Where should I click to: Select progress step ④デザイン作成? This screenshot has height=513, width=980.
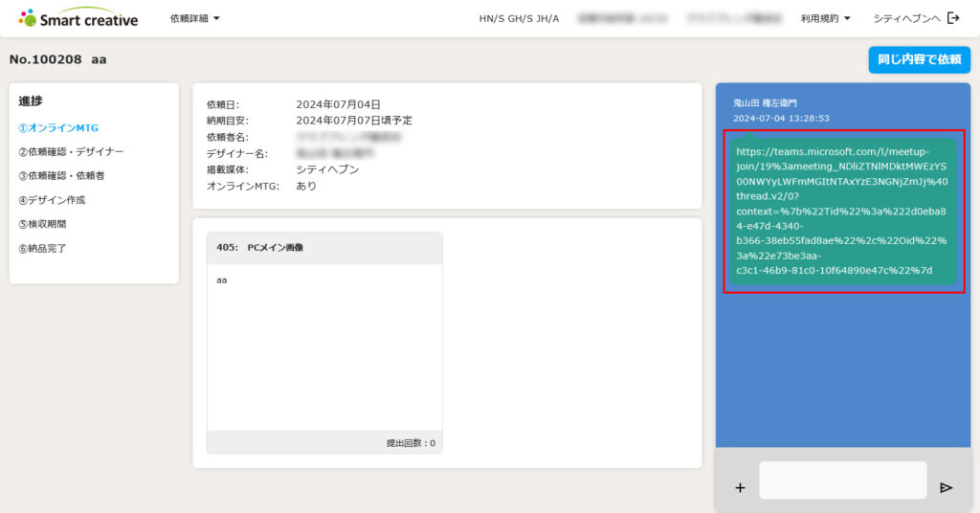tap(52, 200)
